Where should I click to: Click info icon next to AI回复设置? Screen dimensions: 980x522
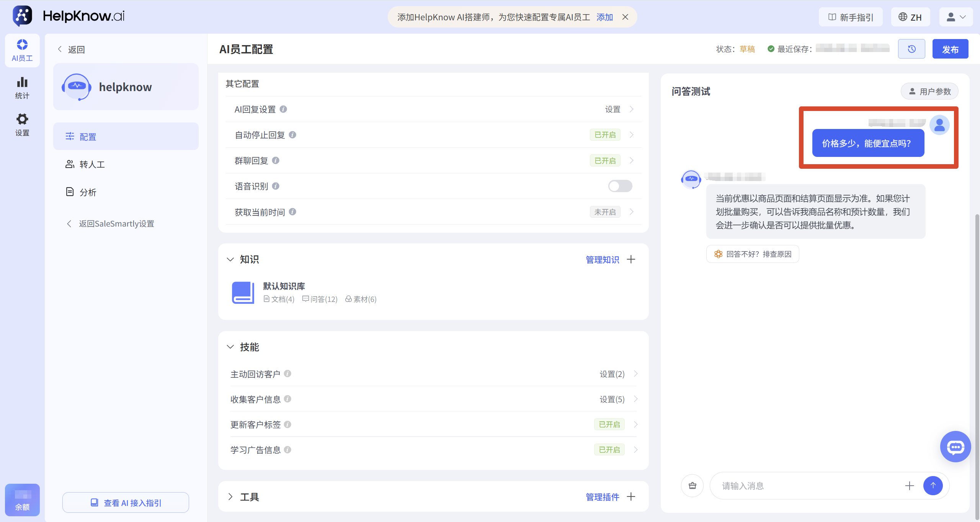tap(283, 109)
